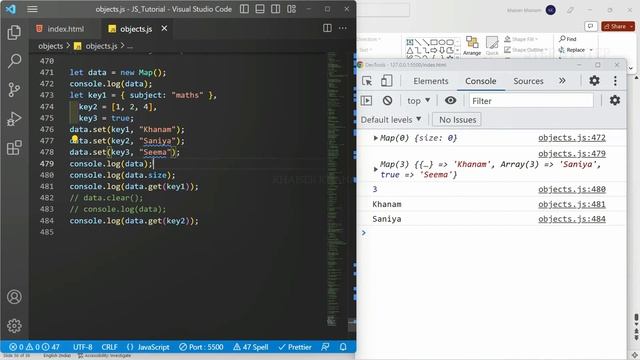Toggle secondary side bar layout icon
The width and height of the screenshot is (640, 360).
coord(276,9)
